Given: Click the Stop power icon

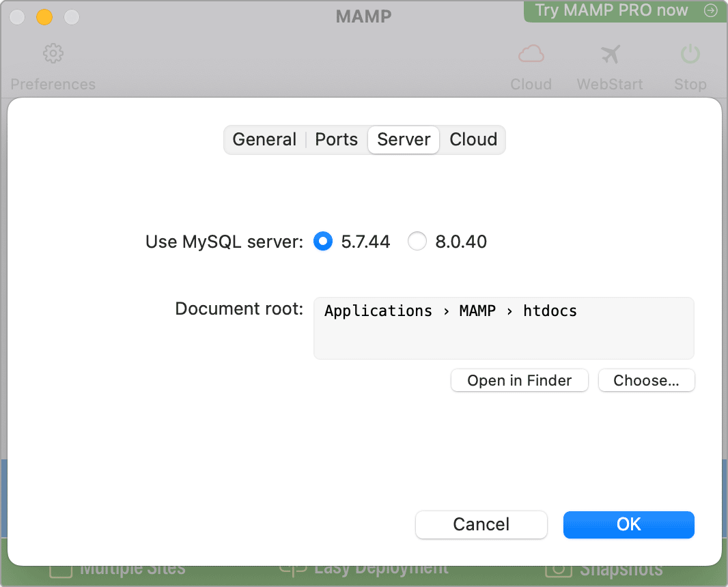Looking at the screenshot, I should 690,54.
